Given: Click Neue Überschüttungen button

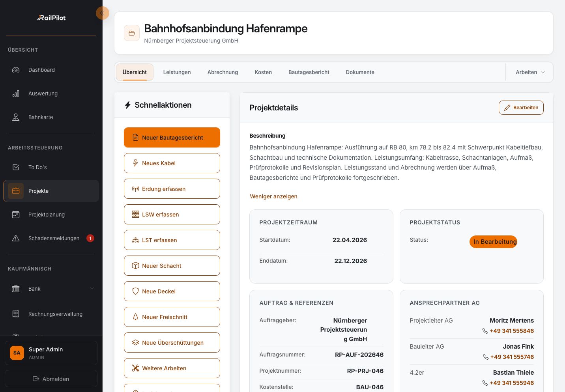Looking at the screenshot, I should click(x=172, y=343).
